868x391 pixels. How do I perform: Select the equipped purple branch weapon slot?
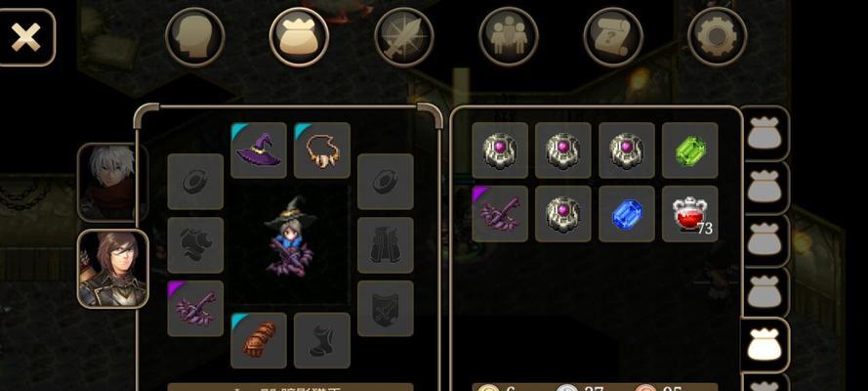point(195,309)
